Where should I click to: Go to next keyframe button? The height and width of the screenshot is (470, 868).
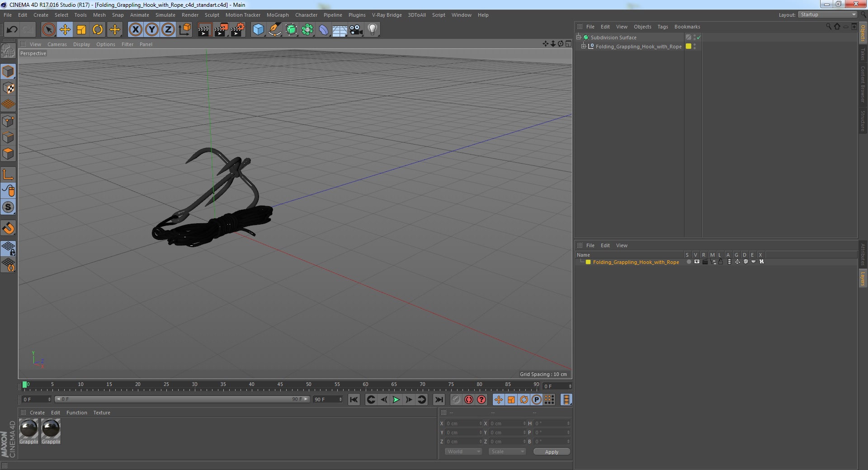pos(421,399)
